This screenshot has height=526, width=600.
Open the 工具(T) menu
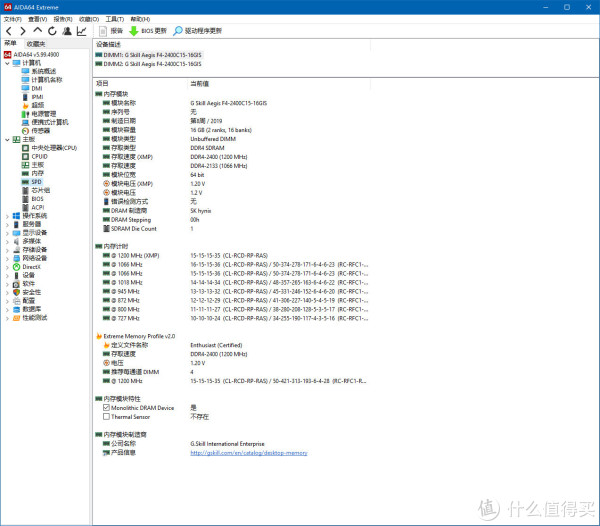(x=115, y=19)
